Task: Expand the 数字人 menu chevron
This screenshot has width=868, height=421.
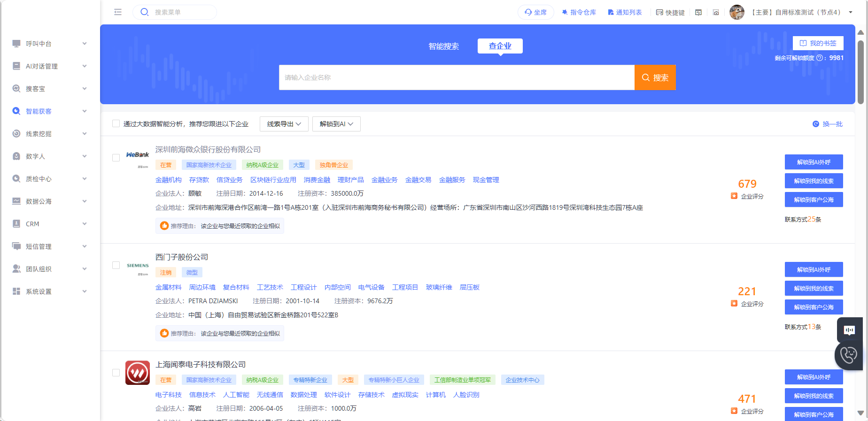Action: click(85, 156)
